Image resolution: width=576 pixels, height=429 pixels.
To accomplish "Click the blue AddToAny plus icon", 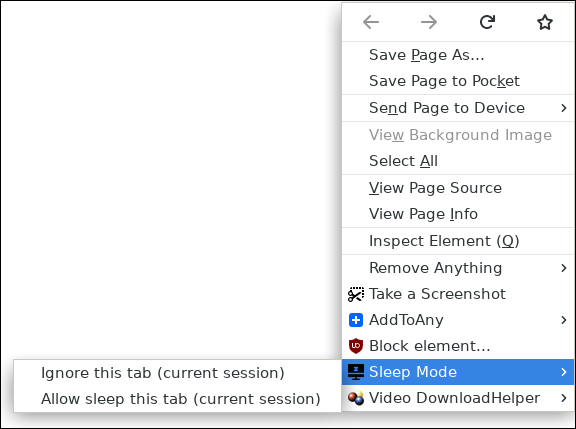I will [356, 320].
